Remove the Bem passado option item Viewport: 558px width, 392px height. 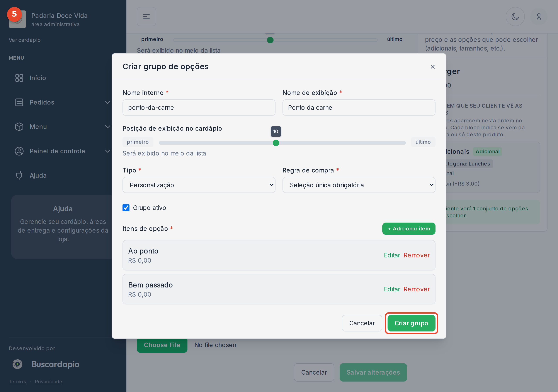click(x=417, y=289)
